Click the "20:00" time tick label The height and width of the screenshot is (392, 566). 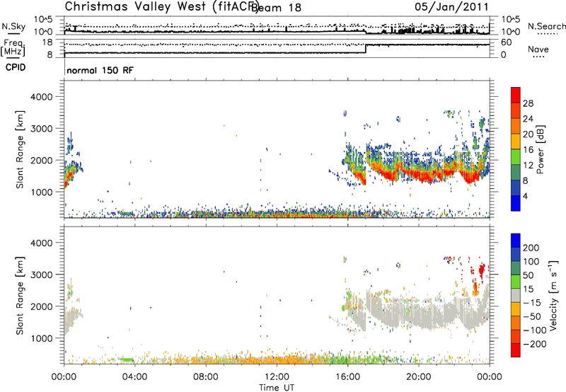[x=419, y=377]
